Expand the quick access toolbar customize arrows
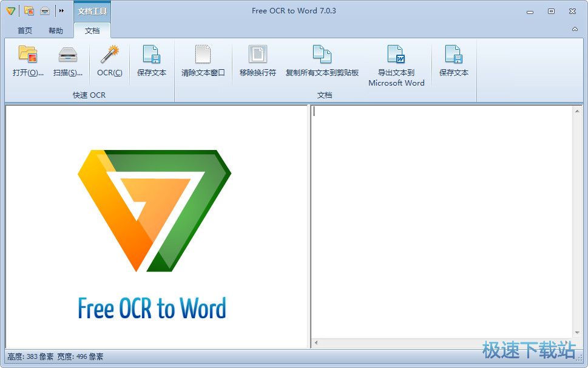This screenshot has height=368, width=588. click(61, 10)
